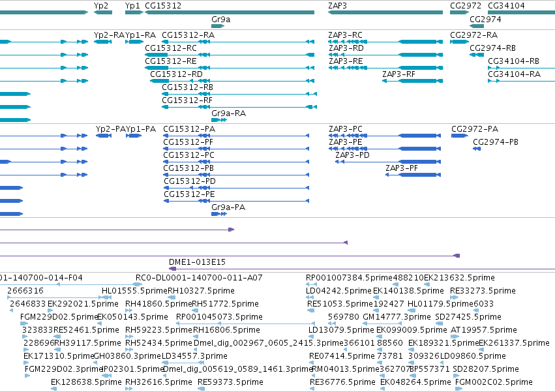The height and width of the screenshot is (392, 555).
Task: Select EST EK140138.5prime
Action: pos(408,291)
